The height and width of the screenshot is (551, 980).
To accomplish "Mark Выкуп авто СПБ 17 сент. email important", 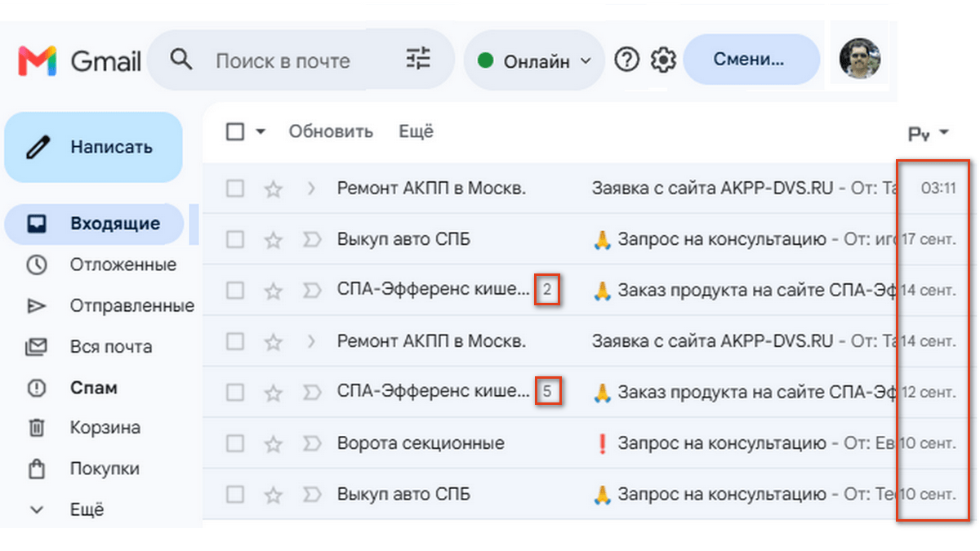I will [x=311, y=240].
